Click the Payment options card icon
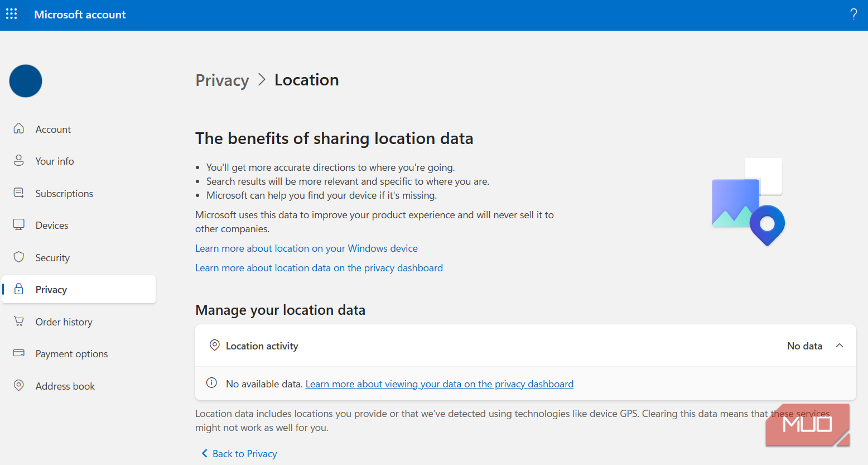The image size is (868, 465). point(19,353)
